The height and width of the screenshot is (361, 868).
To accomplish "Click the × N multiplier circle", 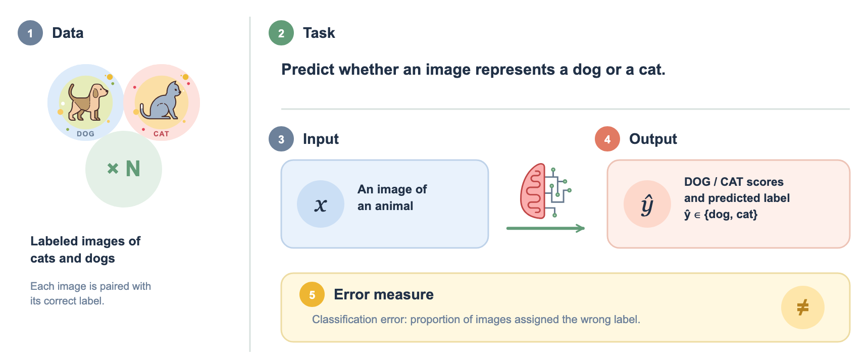I will tap(124, 169).
